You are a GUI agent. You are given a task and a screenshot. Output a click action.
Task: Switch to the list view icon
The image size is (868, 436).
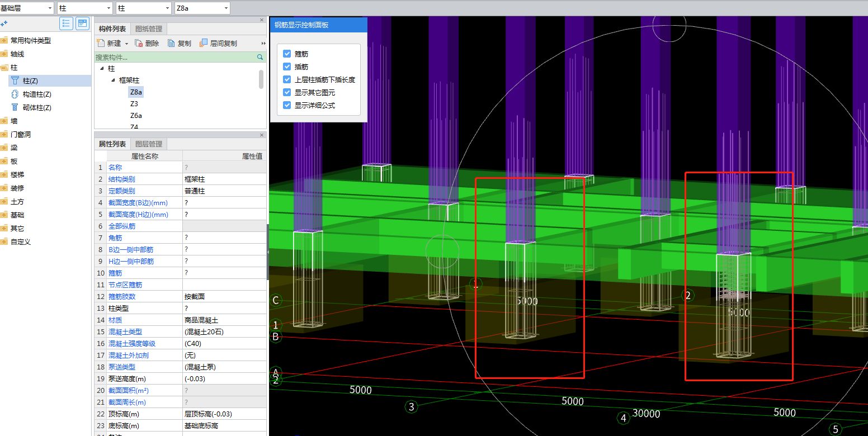[x=67, y=23]
